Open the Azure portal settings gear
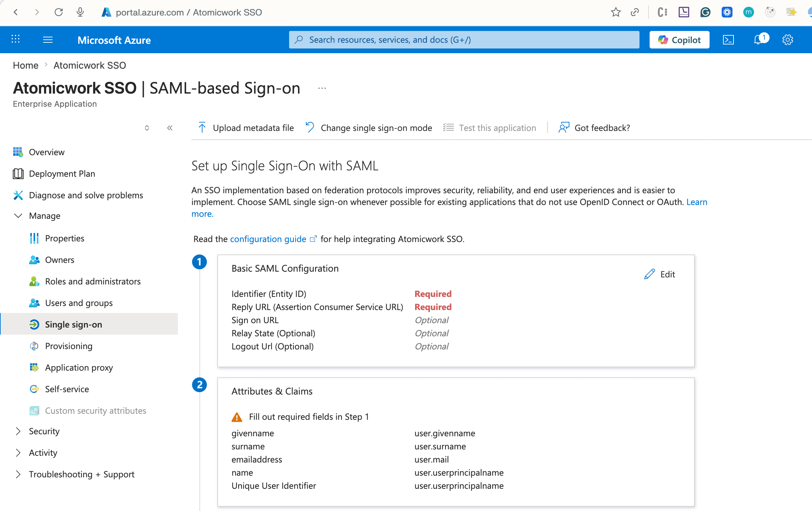 pos(788,40)
